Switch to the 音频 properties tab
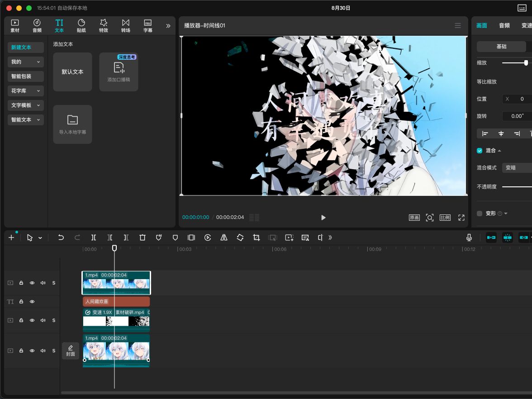 pyautogui.click(x=504, y=25)
